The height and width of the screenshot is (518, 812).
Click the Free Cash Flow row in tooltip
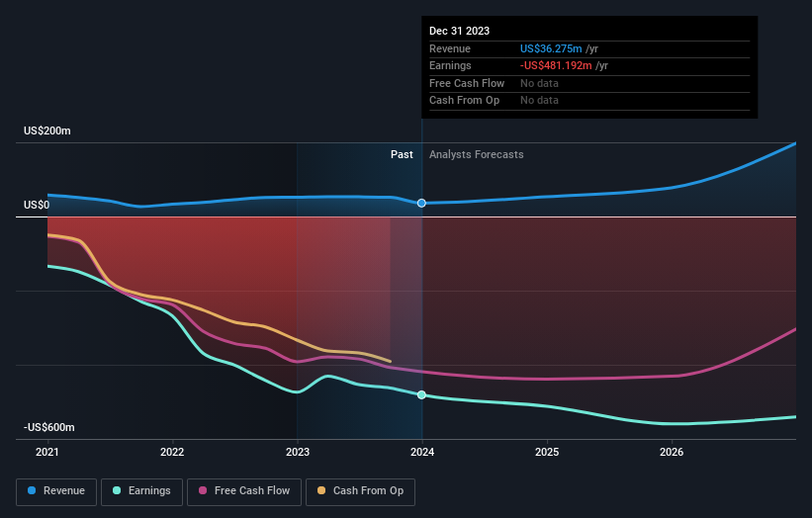[589, 83]
